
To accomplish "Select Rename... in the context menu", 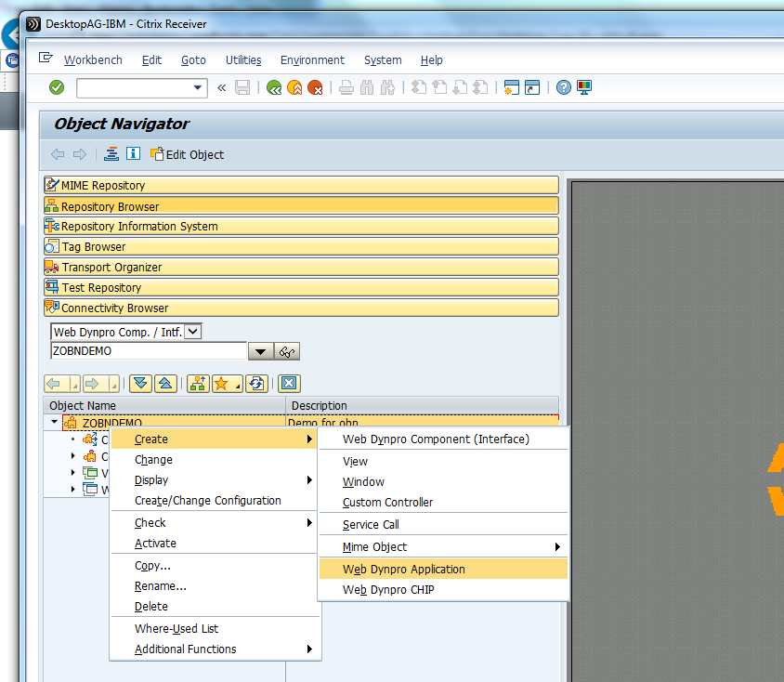I will tap(214, 586).
